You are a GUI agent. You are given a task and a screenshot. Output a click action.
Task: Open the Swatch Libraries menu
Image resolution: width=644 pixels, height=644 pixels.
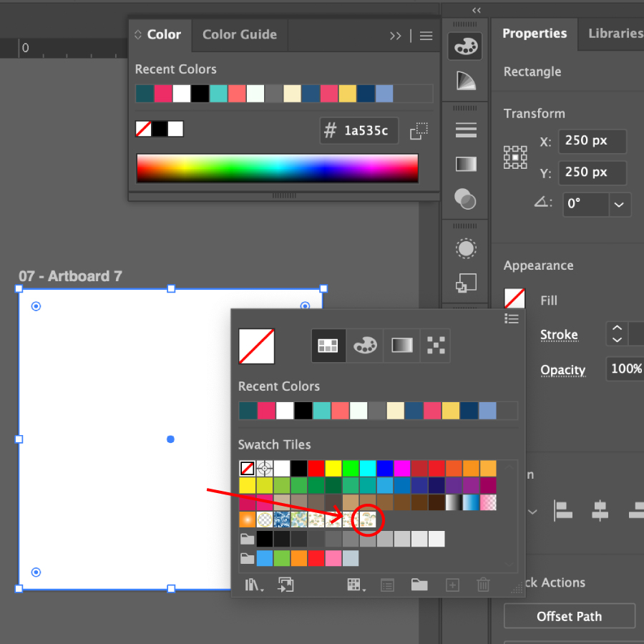coord(254,585)
